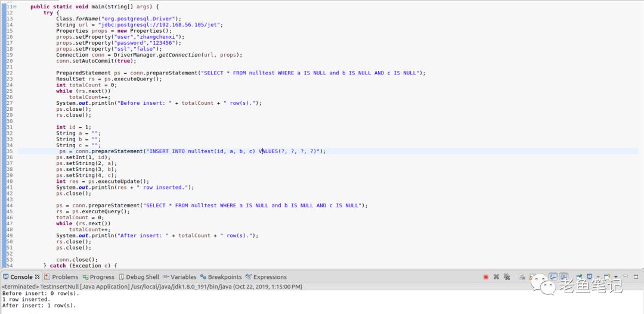The image size is (644, 314).
Task: Click the Display Selected Console monitor icon
Action: coord(589,276)
